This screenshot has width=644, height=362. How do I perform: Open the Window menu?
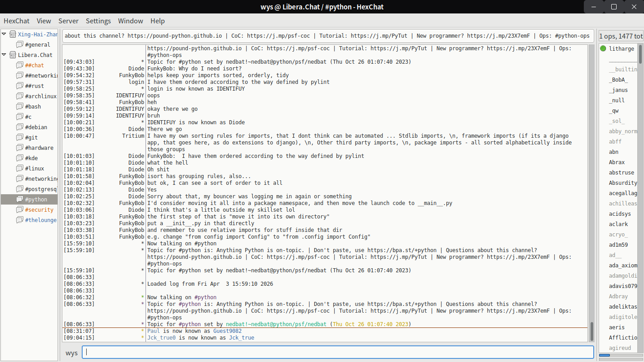(130, 21)
